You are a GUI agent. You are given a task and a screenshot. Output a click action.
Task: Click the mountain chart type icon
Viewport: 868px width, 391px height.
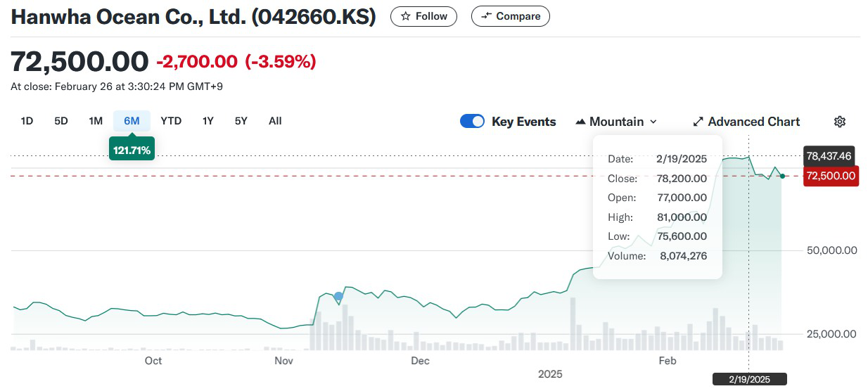click(x=580, y=122)
